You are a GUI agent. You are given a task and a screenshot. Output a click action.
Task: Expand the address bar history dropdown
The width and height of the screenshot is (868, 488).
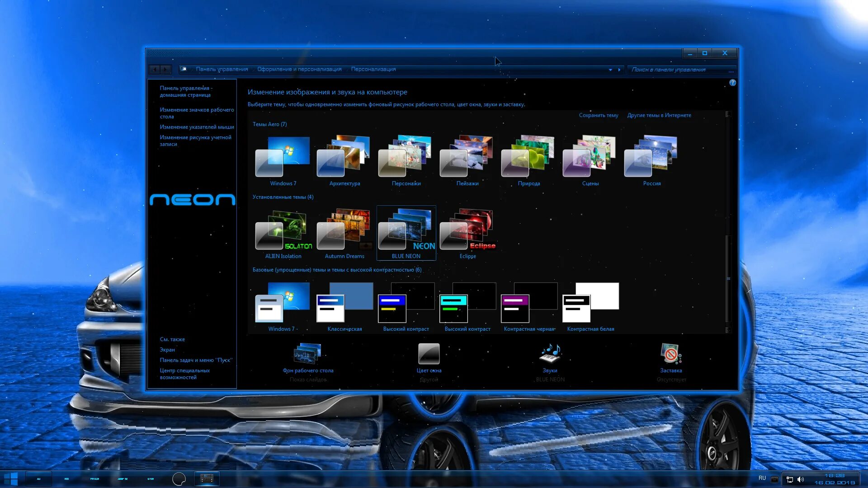click(x=610, y=70)
